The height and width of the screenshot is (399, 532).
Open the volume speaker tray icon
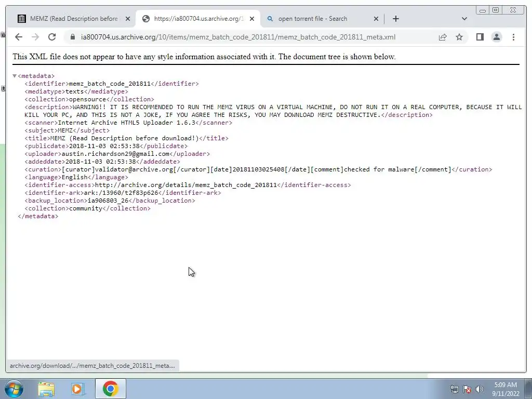coord(480,389)
